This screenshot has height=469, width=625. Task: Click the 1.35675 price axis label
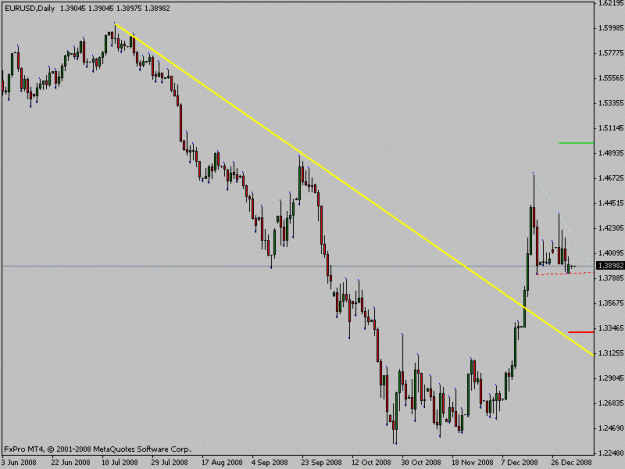click(x=611, y=303)
